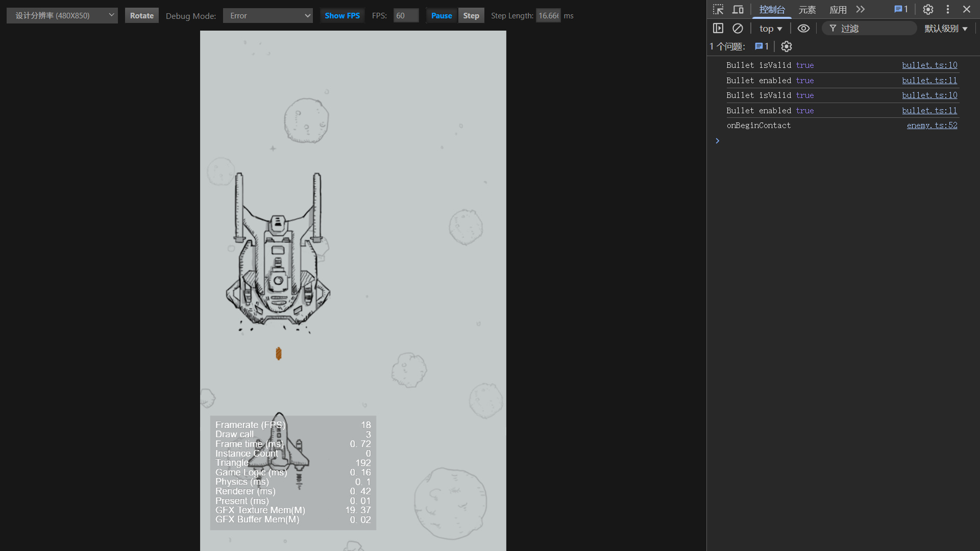Toggle the Show FPS button
This screenshot has height=551, width=980.
pos(342,16)
